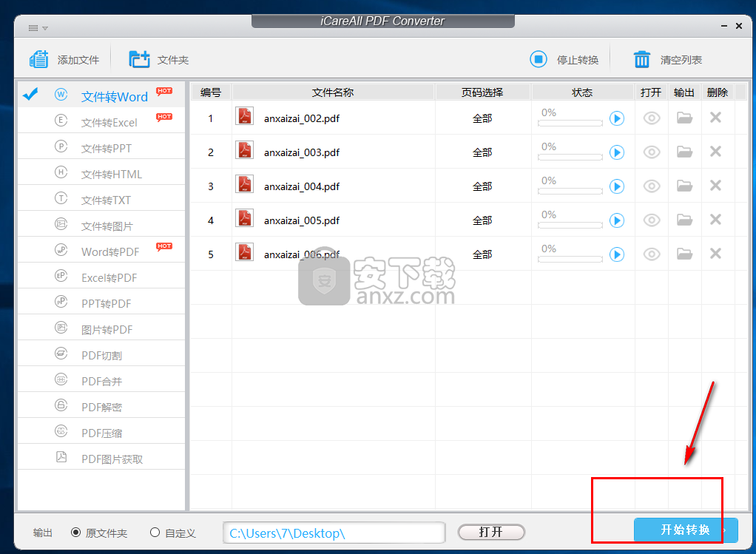Click the output path field C:\Users\7\Desktop\

(x=334, y=533)
